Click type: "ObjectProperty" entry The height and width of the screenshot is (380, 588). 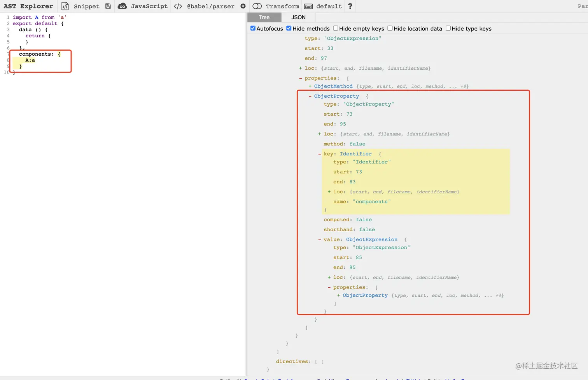(x=359, y=104)
